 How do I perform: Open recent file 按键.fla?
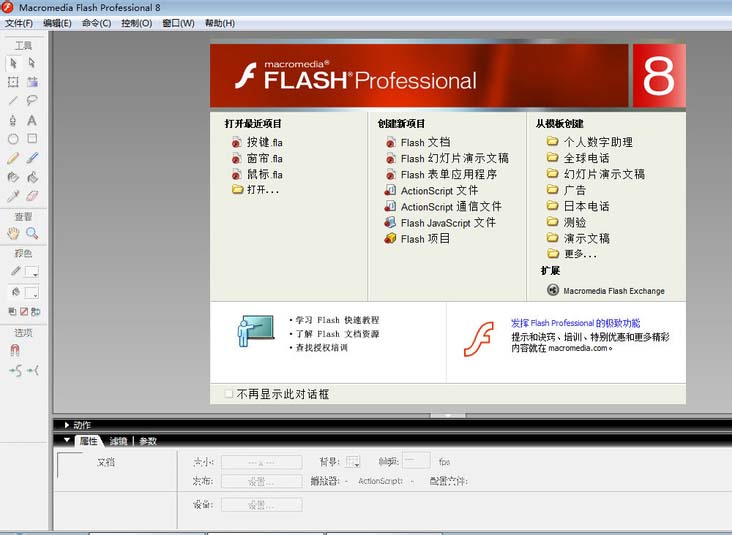point(257,142)
